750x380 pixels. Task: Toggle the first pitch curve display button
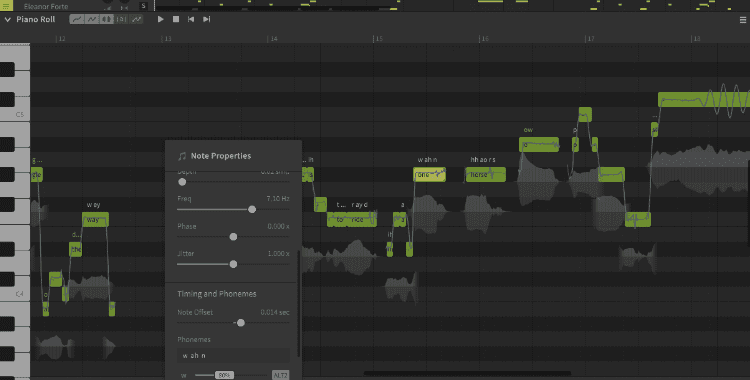[77, 19]
